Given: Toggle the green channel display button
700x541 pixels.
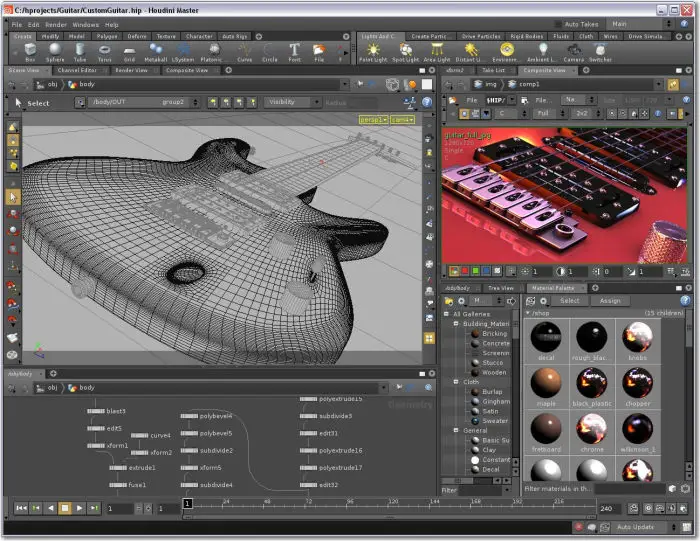Looking at the screenshot, I should 475,270.
